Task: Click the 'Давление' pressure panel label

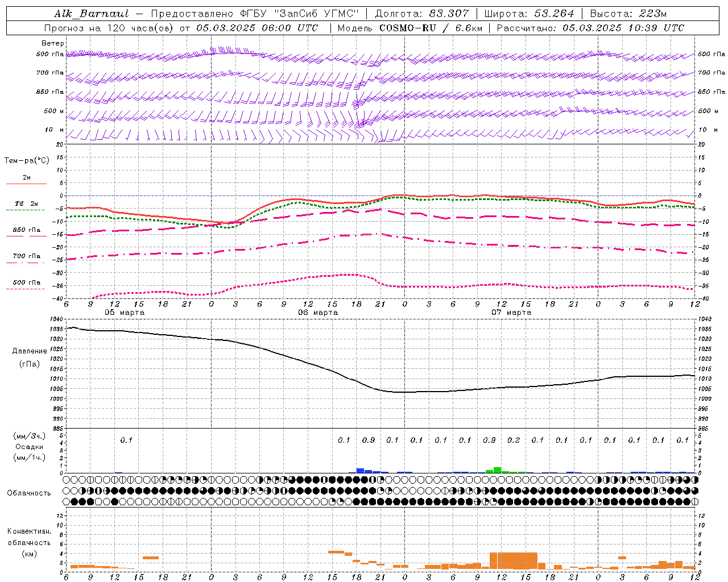Action: pyautogui.click(x=30, y=351)
